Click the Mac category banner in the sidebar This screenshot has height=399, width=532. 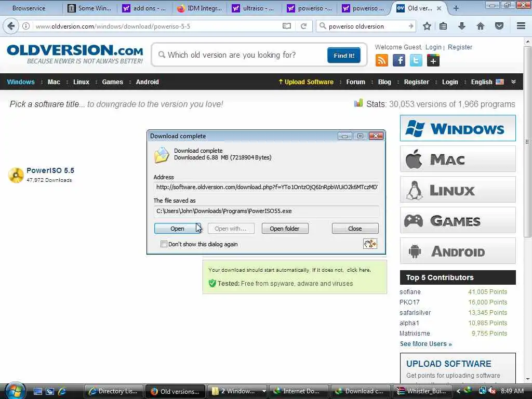click(458, 159)
